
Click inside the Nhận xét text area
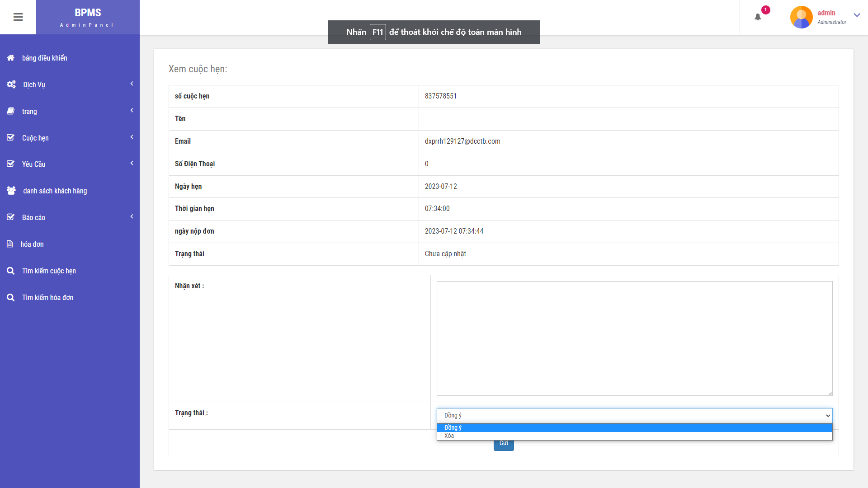point(634,338)
